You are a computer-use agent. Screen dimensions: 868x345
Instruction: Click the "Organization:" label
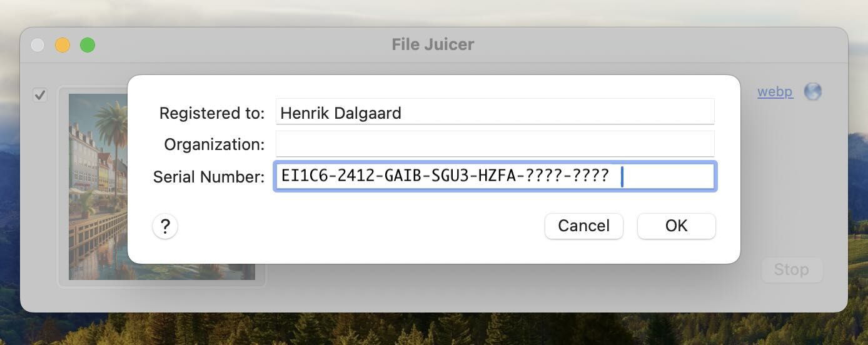pyautogui.click(x=214, y=145)
